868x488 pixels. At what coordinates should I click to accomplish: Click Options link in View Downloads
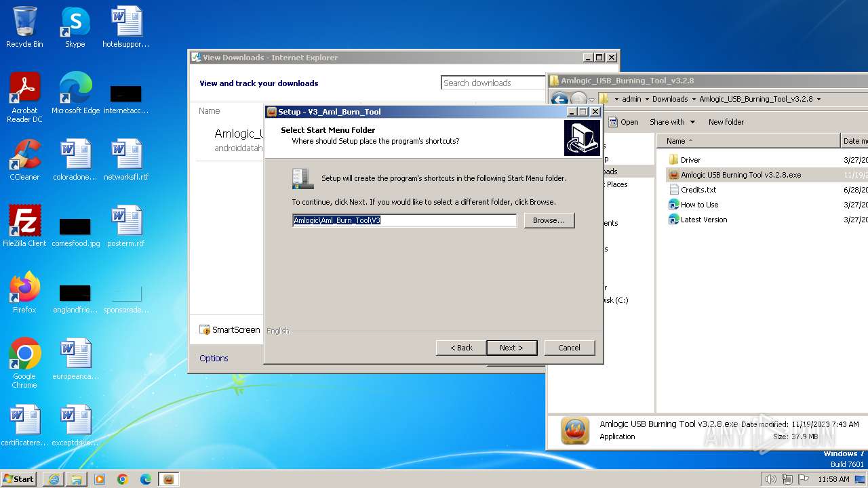[214, 358]
